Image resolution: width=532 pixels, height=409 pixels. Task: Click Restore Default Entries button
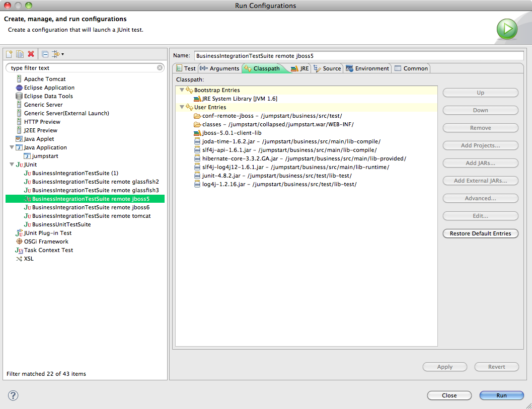tap(481, 233)
